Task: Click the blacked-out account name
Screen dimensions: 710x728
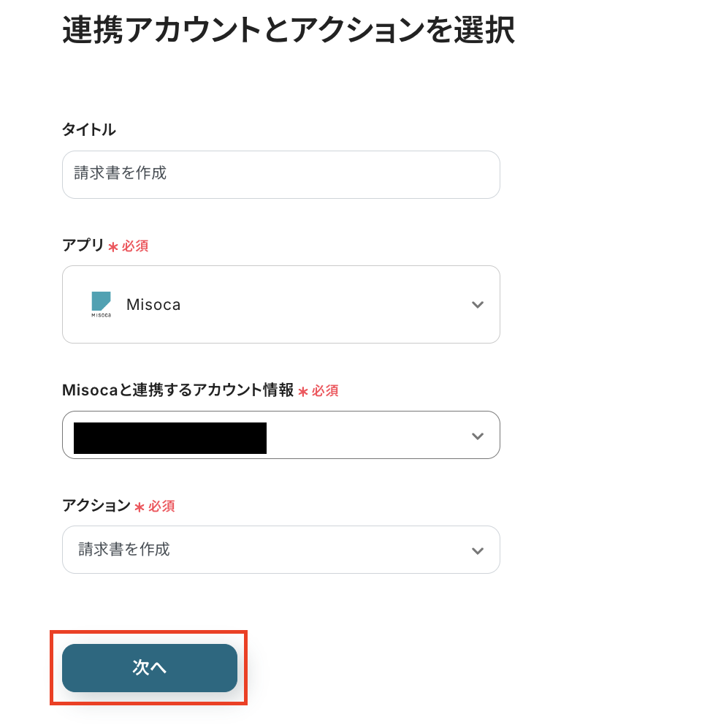Action: coord(170,438)
